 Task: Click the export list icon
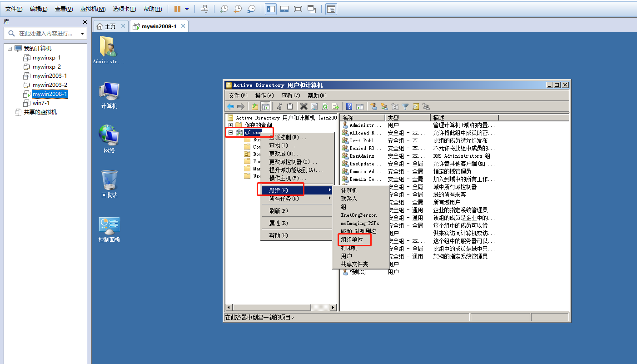click(335, 106)
